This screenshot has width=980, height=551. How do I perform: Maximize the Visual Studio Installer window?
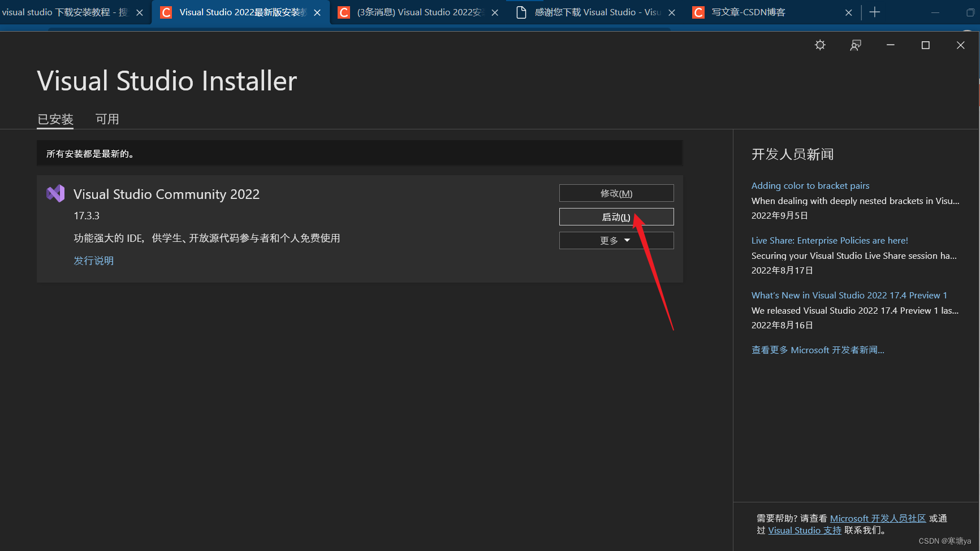point(926,45)
